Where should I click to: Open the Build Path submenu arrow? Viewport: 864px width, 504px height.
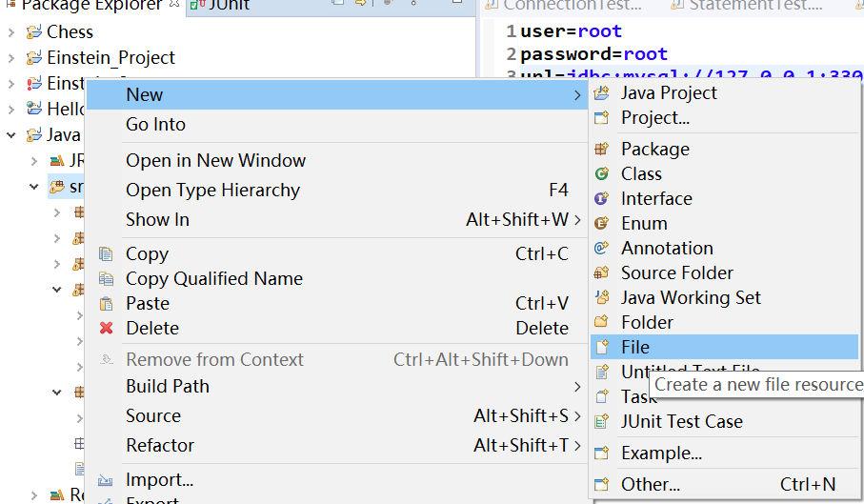point(577,387)
